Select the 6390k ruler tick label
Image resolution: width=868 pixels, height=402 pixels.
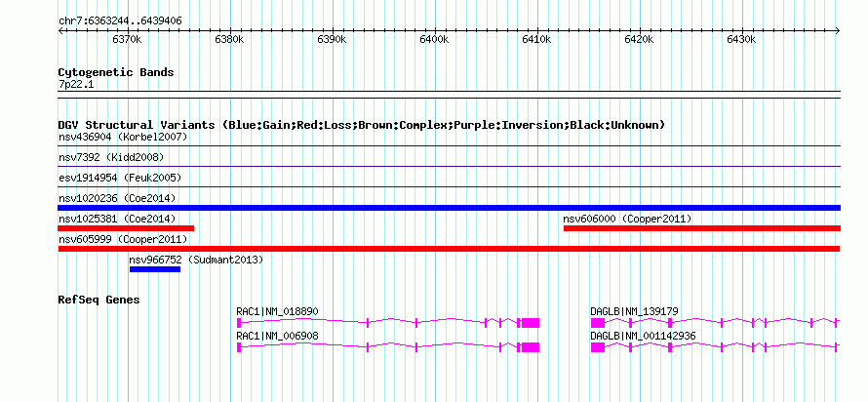333,40
